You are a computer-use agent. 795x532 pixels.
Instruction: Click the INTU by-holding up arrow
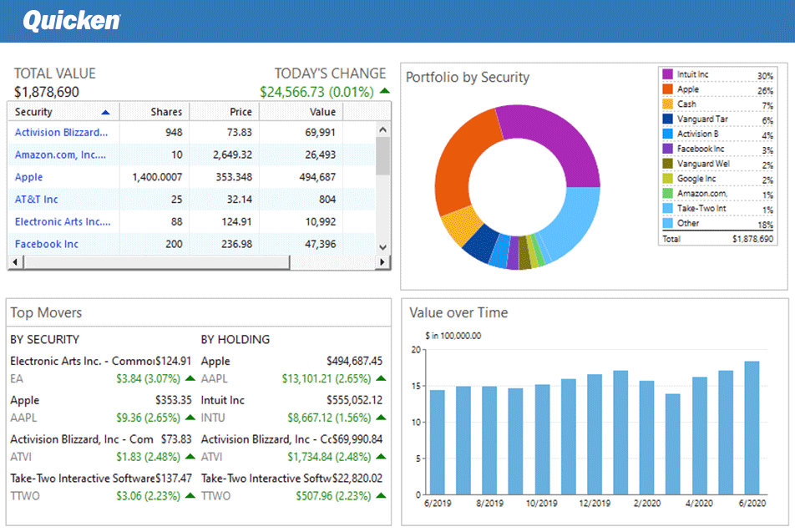[382, 418]
